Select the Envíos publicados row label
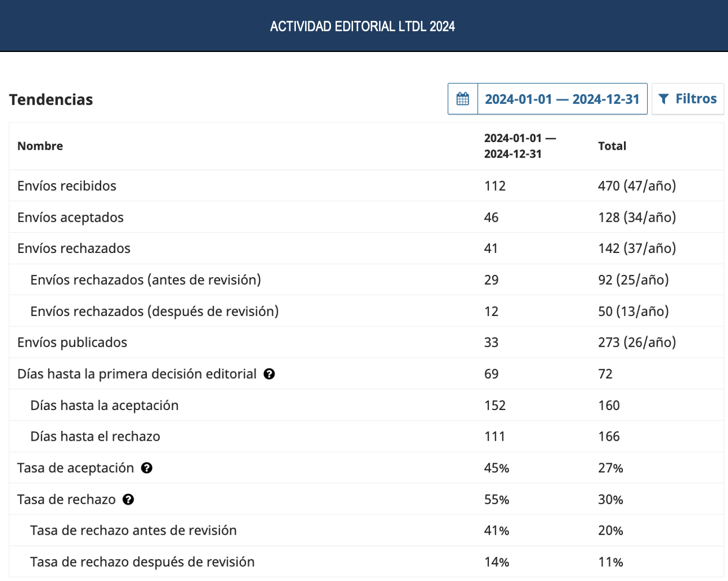The width and height of the screenshot is (728, 581). 72,342
